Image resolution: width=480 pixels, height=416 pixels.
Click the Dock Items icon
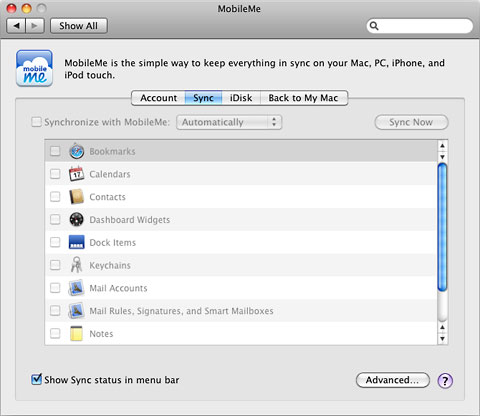point(76,242)
